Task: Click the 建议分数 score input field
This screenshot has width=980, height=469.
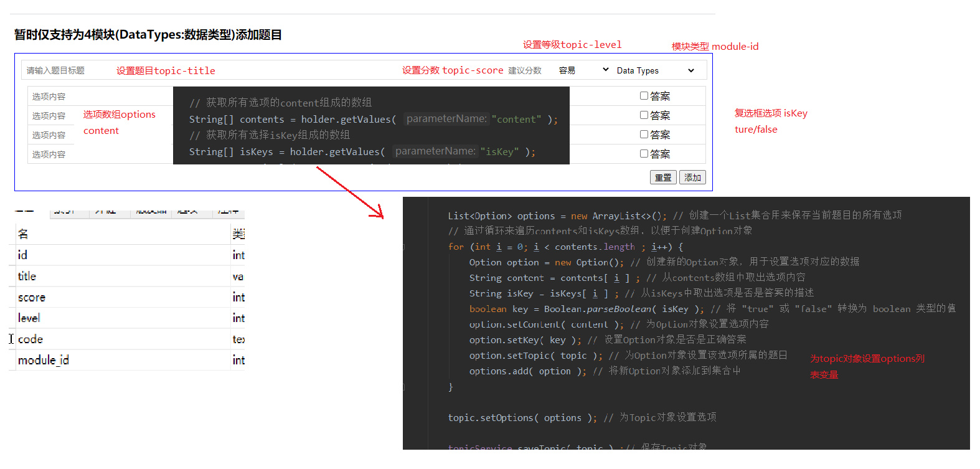Action: (x=528, y=70)
